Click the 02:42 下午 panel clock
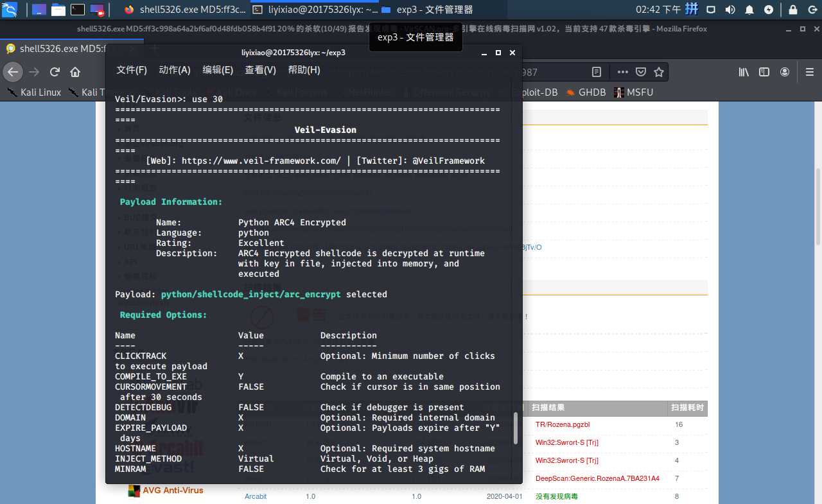 coord(658,10)
